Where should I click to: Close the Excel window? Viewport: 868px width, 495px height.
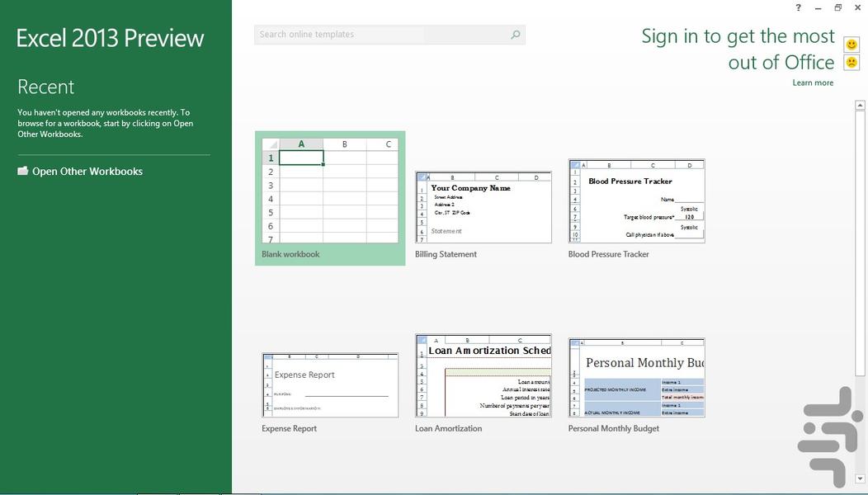857,8
